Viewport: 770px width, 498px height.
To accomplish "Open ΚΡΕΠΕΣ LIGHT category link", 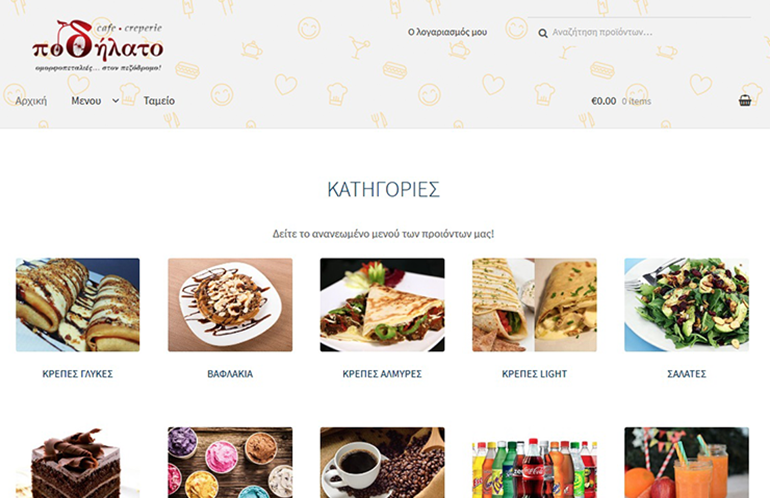I will [x=534, y=374].
